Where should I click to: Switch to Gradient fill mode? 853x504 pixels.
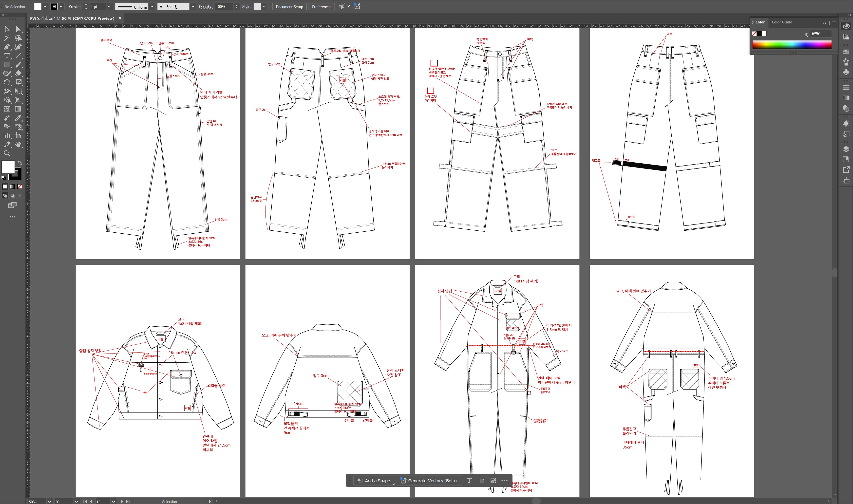click(13, 187)
